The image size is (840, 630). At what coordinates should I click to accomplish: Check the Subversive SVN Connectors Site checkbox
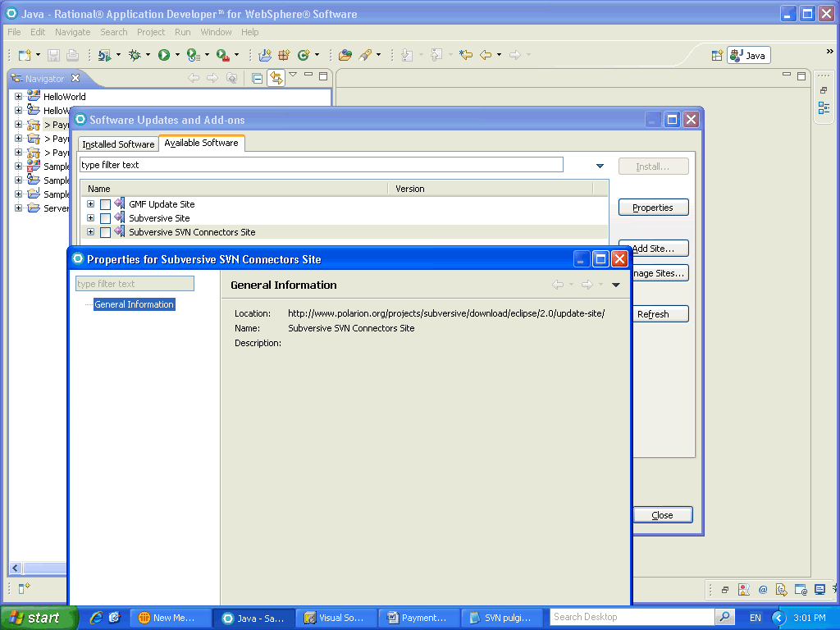106,232
